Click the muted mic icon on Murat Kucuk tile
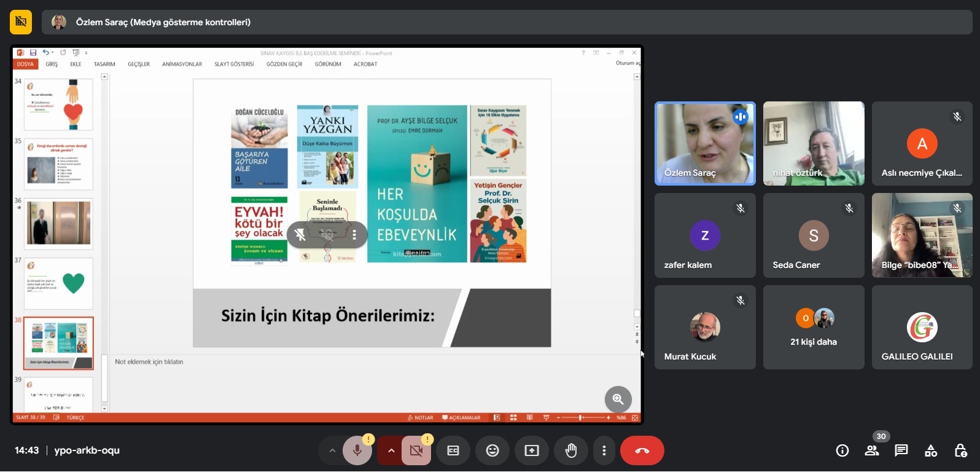Screen dimensions: 980x472 click(741, 301)
